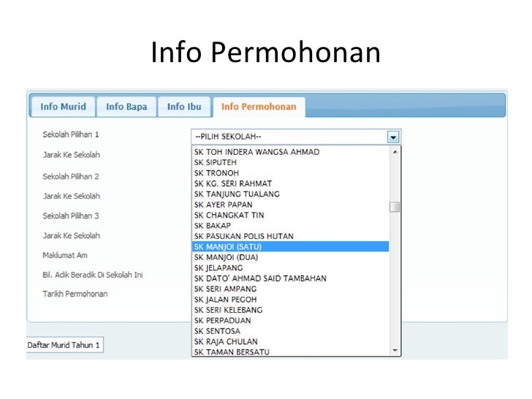This screenshot has width=532, height=399.
Task: Open the Info Bapa tab
Action: click(x=126, y=107)
